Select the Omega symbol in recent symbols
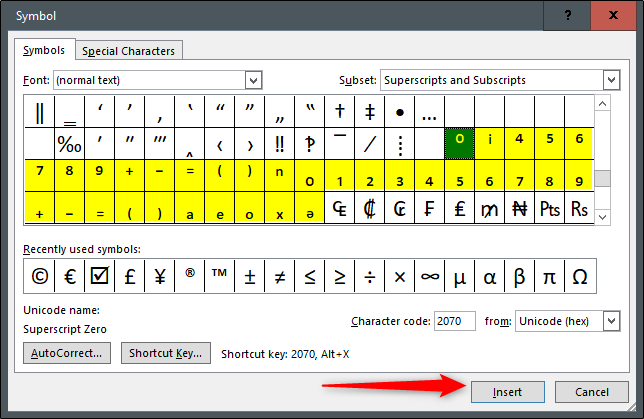Screen dimensions: 644x419 pyautogui.click(x=580, y=276)
